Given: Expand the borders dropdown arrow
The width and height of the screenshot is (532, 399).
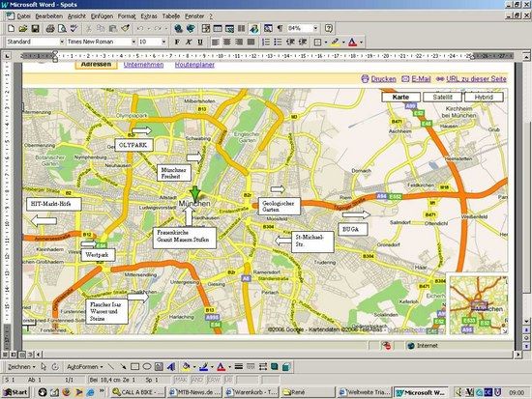Looking at the screenshot, I should pos(326,43).
